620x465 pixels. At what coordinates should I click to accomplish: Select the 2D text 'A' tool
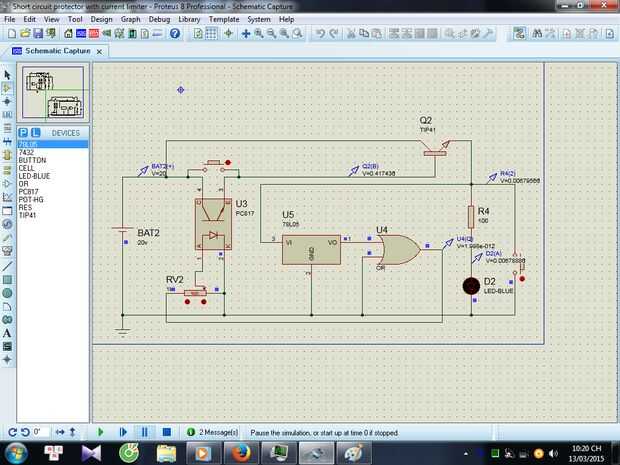point(7,332)
